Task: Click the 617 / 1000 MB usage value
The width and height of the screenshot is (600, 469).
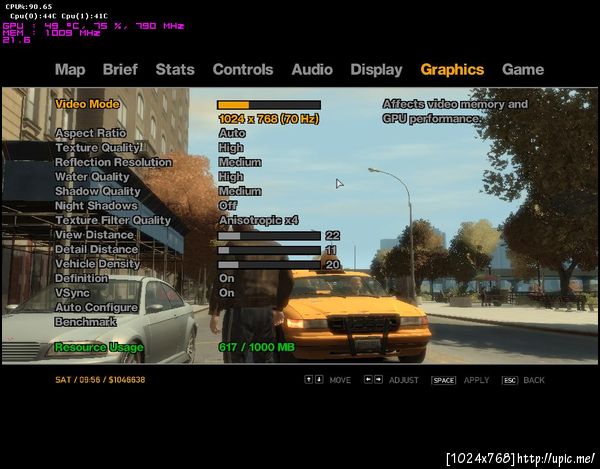Action: [x=256, y=347]
